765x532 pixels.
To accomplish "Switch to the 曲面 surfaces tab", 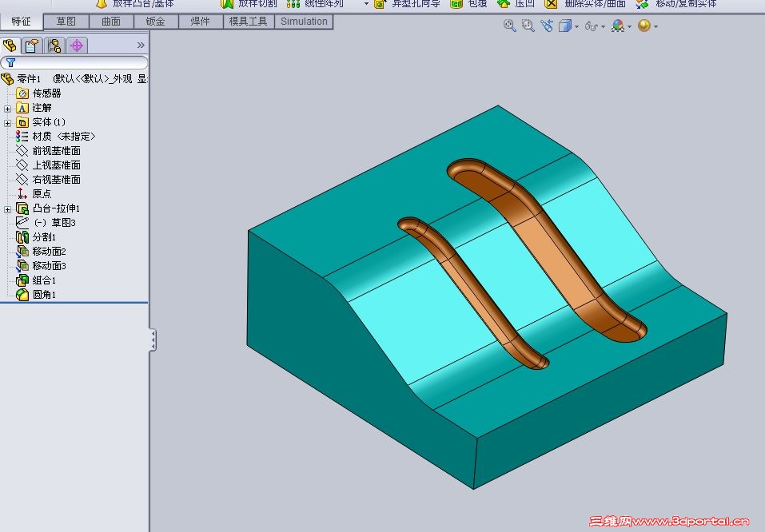I will [x=111, y=22].
